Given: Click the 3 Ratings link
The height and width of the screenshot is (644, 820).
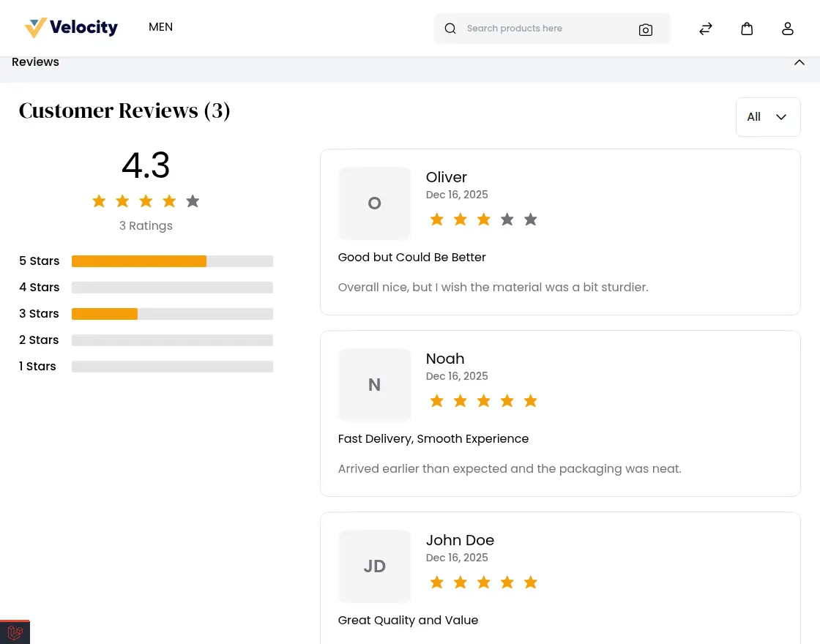Looking at the screenshot, I should click(x=146, y=225).
